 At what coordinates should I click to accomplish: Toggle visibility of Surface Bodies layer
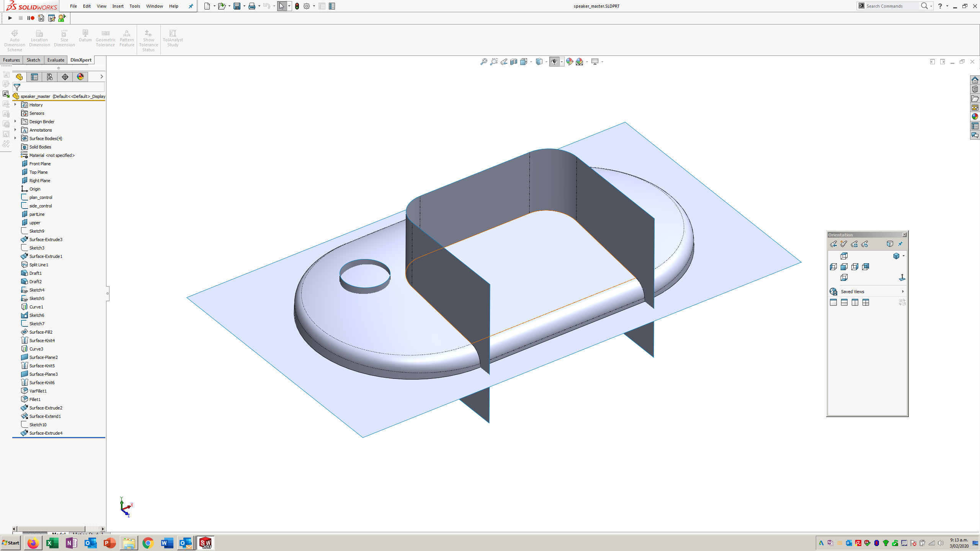tap(46, 138)
